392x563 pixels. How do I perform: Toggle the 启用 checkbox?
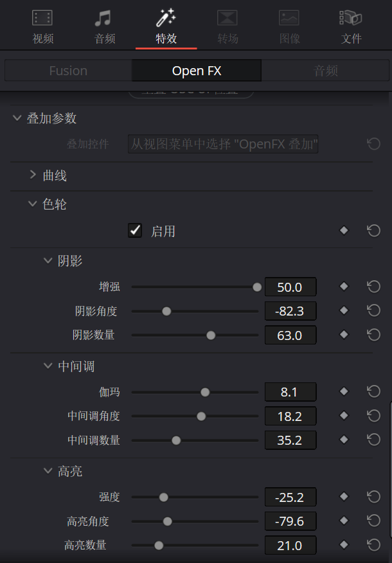[x=135, y=231]
